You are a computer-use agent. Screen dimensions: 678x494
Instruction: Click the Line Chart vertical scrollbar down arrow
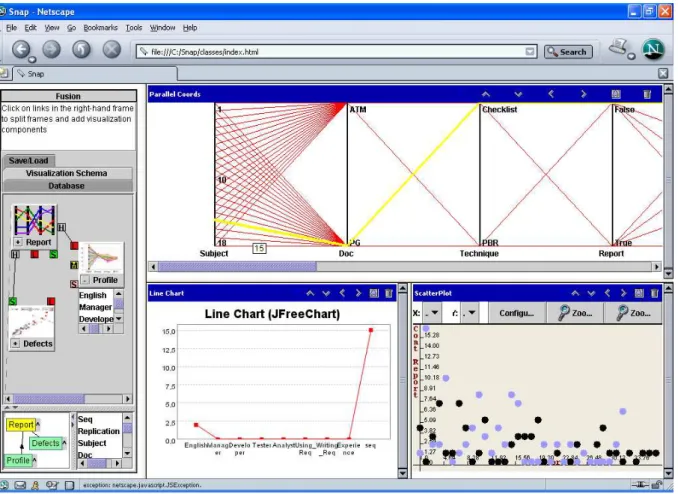tap(402, 473)
